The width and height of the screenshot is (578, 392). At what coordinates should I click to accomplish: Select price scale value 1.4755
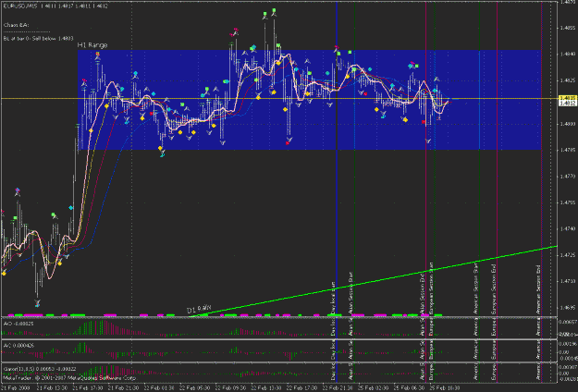[568, 202]
